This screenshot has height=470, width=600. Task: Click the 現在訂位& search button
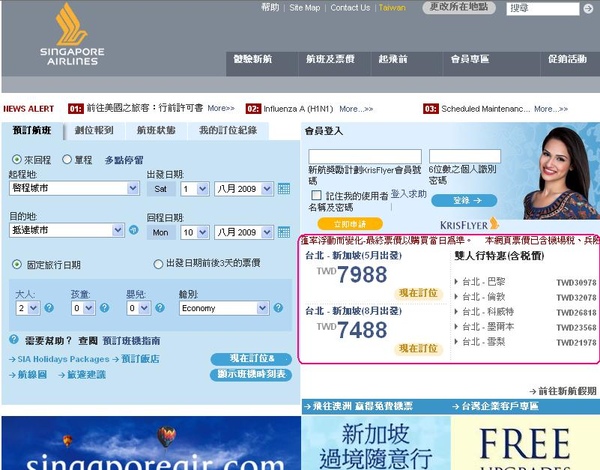point(251,359)
